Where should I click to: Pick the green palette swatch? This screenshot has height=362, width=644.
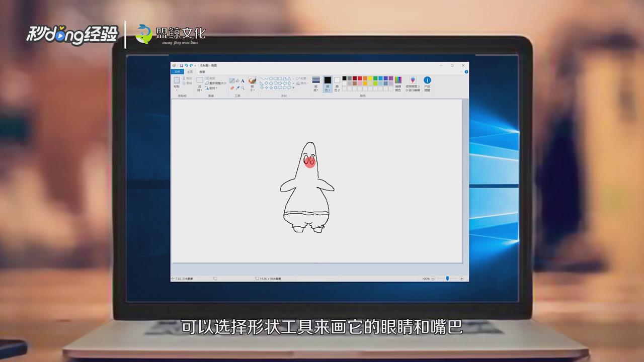tap(375, 78)
